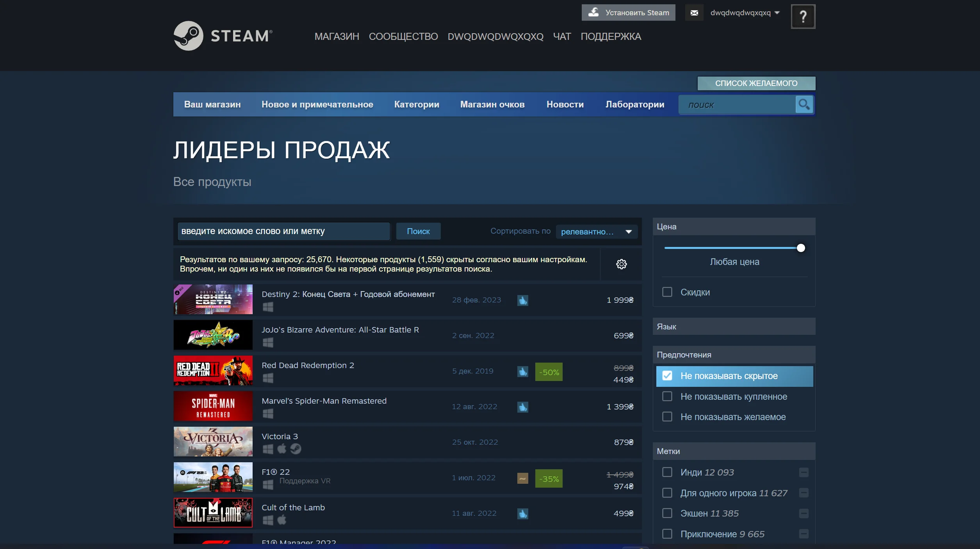Screen dimensions: 980x549
Task: Open search settings gear icon
Action: (x=621, y=264)
